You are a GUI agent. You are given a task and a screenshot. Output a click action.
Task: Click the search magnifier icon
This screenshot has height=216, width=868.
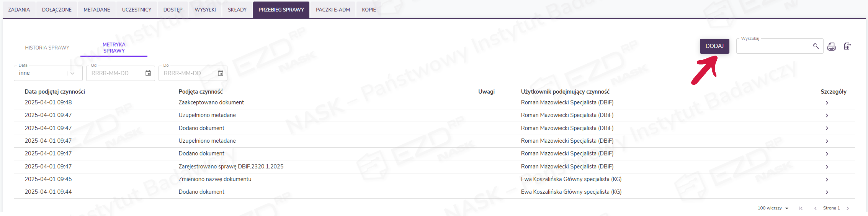pyautogui.click(x=816, y=46)
